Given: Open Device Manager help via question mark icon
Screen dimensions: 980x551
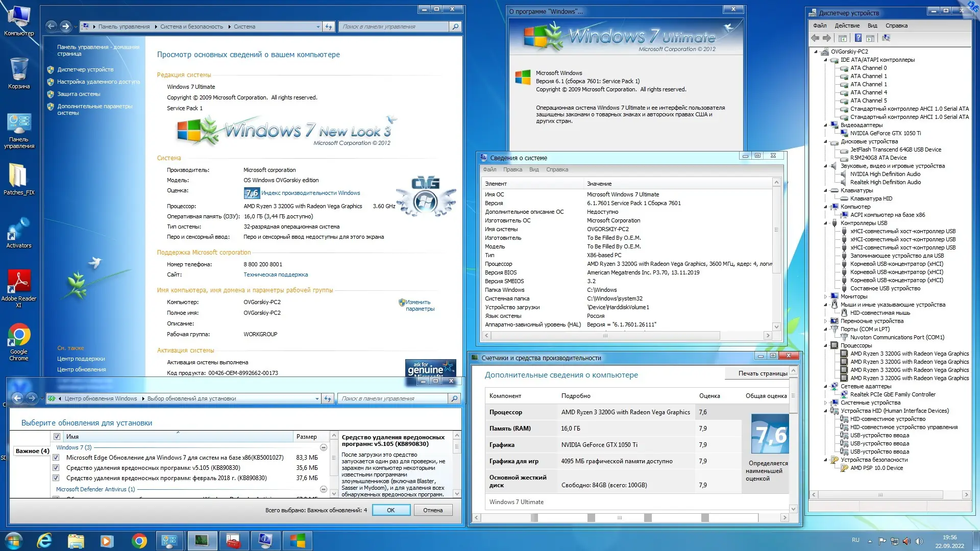Looking at the screenshot, I should point(858,38).
